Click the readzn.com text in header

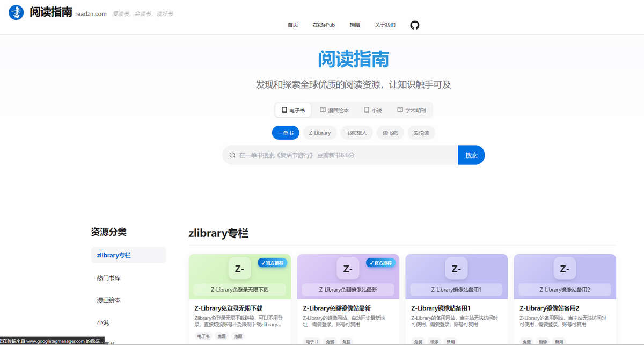tap(91, 14)
